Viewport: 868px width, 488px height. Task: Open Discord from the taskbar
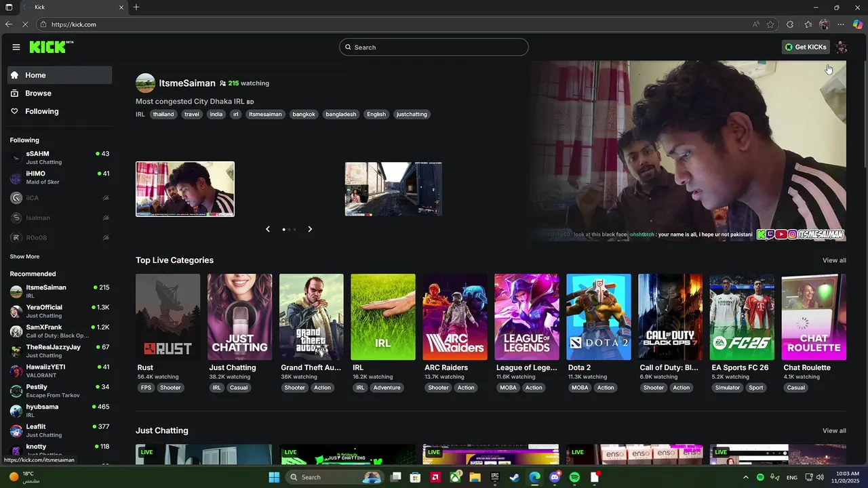click(555, 477)
